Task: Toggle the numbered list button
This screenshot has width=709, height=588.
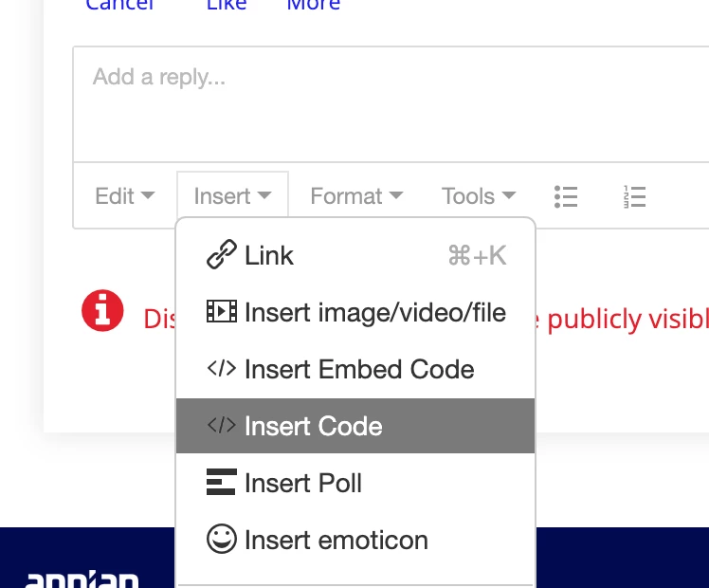Action: pos(634,196)
